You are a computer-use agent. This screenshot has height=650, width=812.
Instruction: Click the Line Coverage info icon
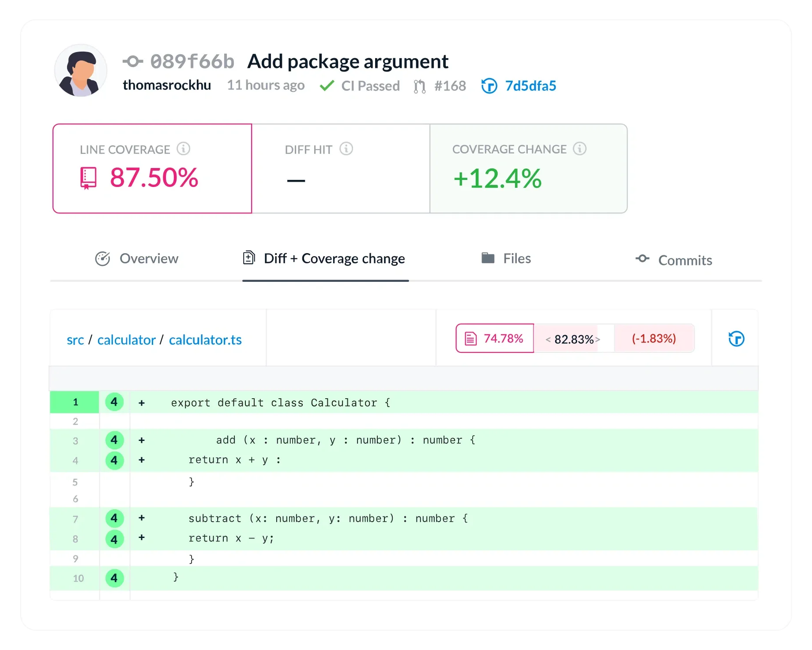click(184, 149)
